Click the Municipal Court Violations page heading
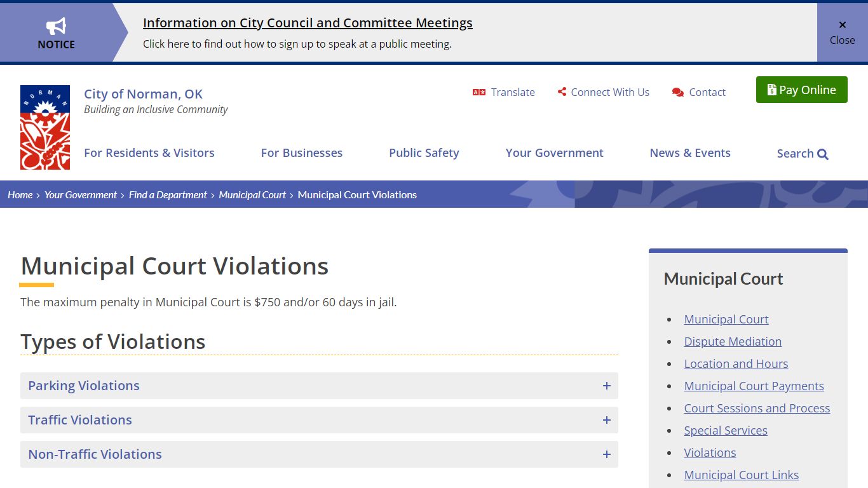 (x=174, y=266)
